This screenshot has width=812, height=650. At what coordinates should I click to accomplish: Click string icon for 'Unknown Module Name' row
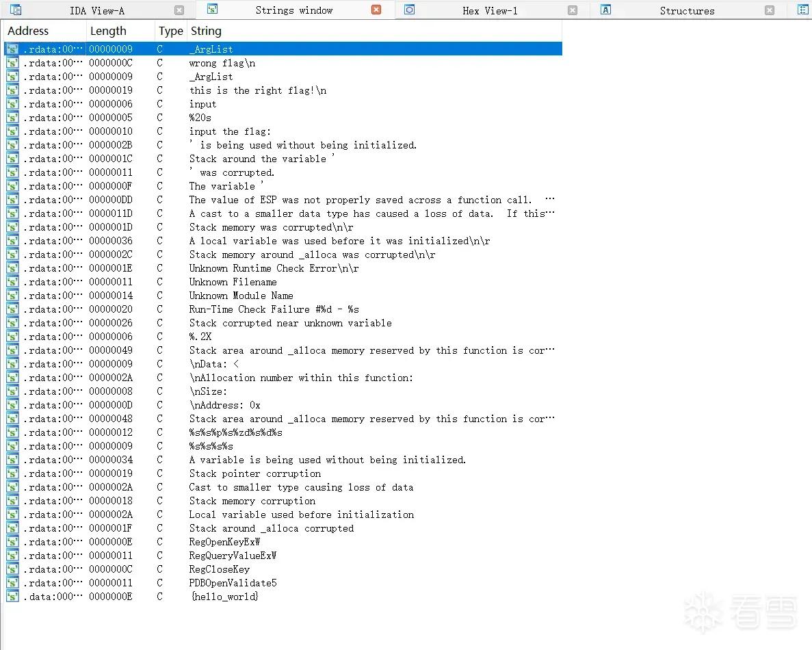12,296
